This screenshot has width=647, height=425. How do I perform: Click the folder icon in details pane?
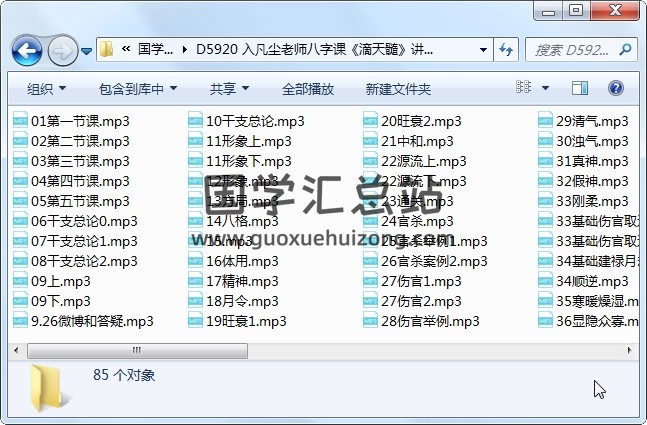click(50, 388)
